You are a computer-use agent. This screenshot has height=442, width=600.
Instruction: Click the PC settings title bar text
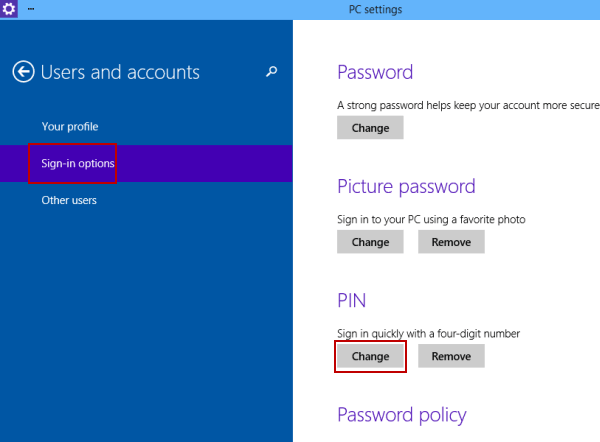point(375,10)
